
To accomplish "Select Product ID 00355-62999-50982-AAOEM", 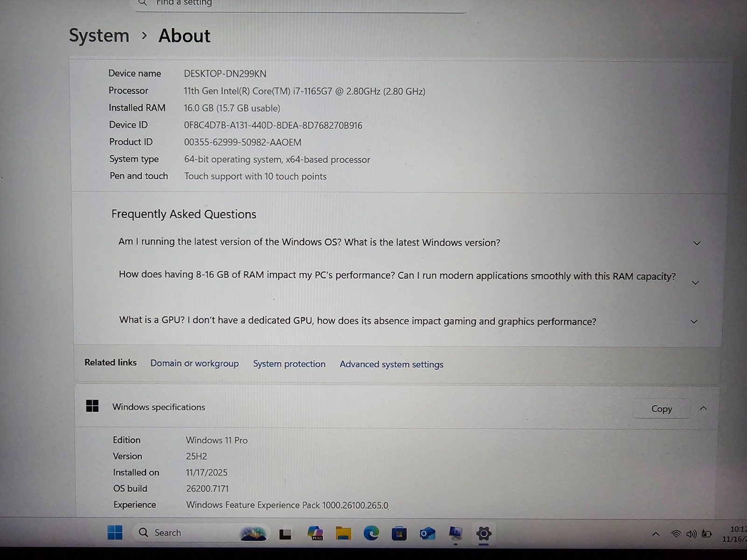I will tap(243, 142).
